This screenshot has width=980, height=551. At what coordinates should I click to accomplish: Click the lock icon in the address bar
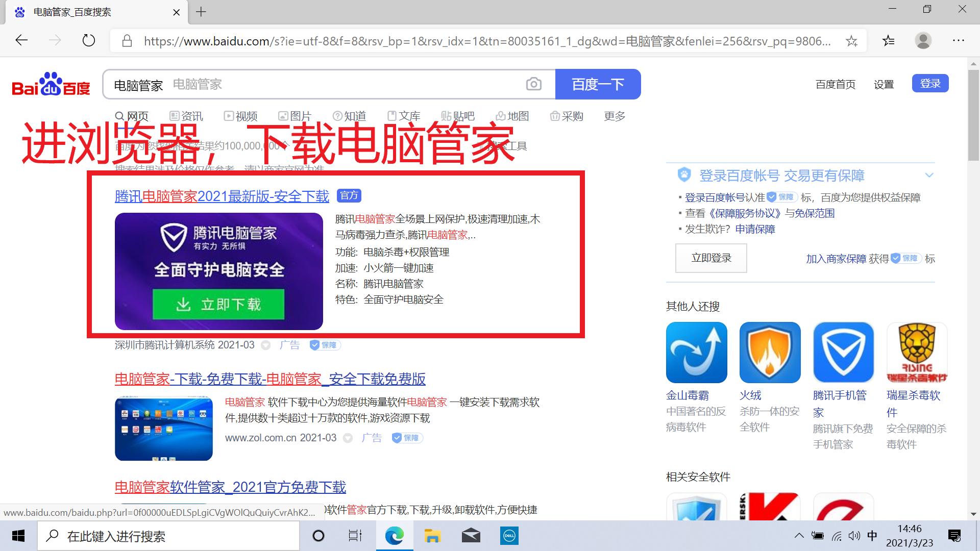(x=127, y=41)
